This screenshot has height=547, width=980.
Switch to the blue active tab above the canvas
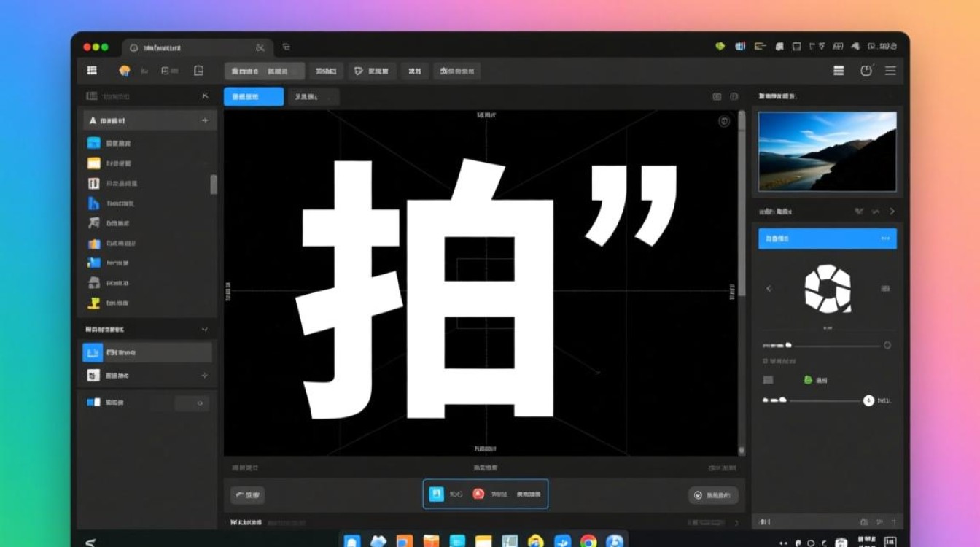point(253,96)
